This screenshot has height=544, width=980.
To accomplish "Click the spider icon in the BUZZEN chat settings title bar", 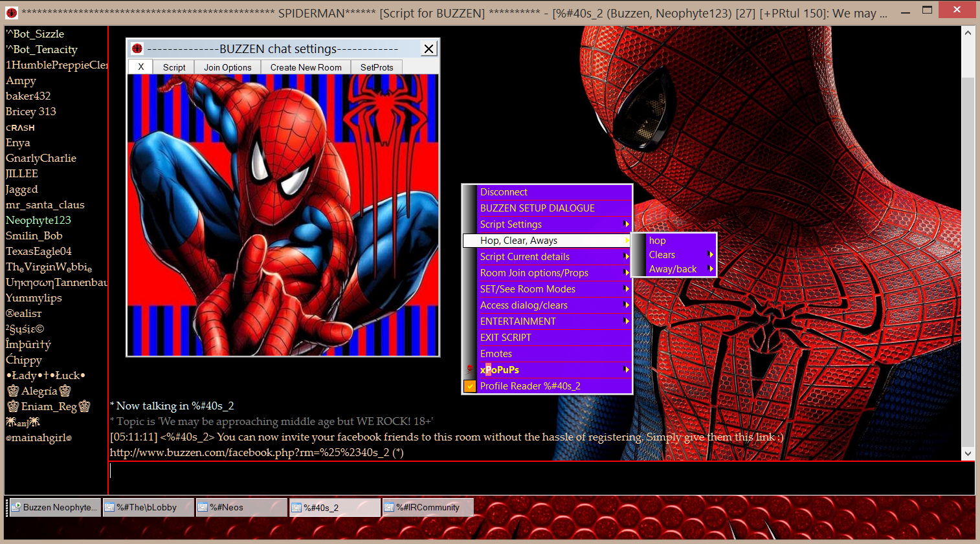I will [x=137, y=49].
